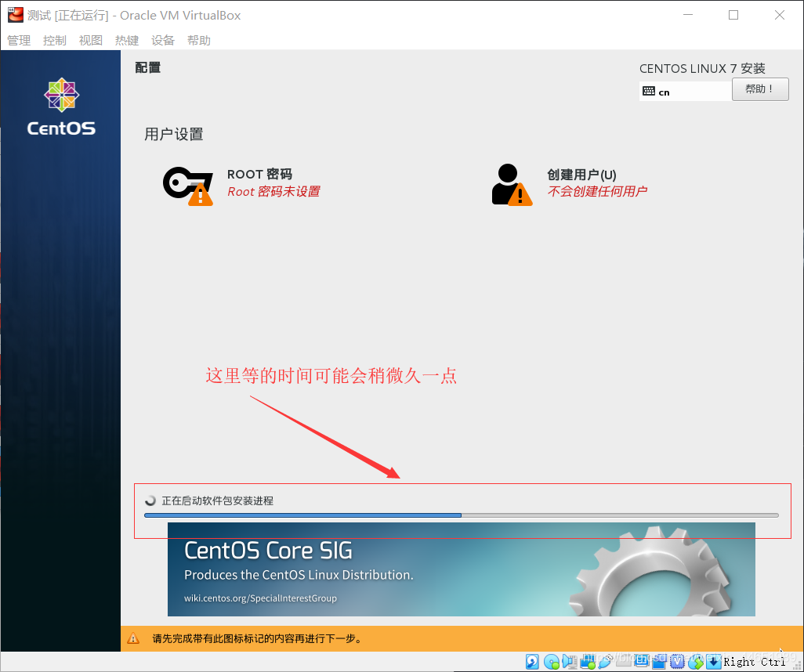Click the Right Ctrl host key indicator

click(755, 662)
